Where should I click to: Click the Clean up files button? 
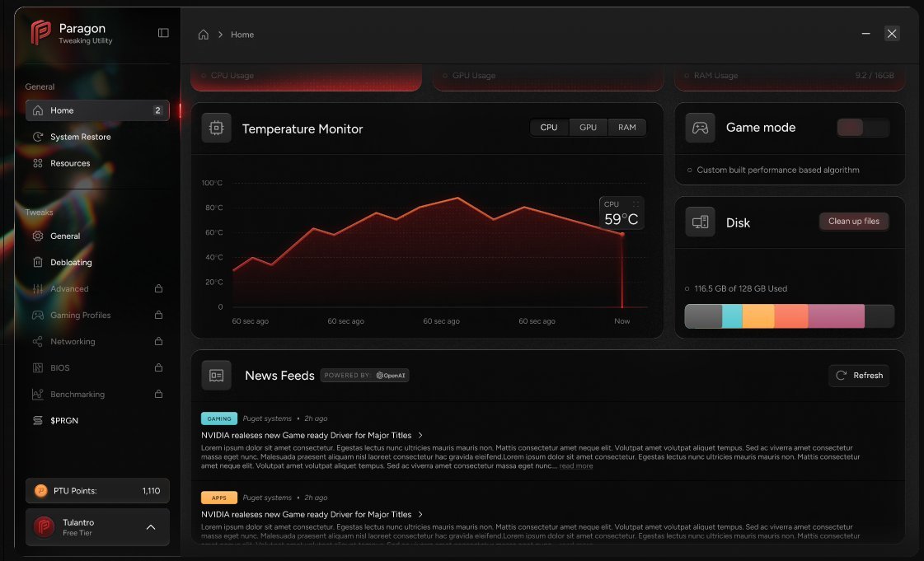(x=854, y=222)
